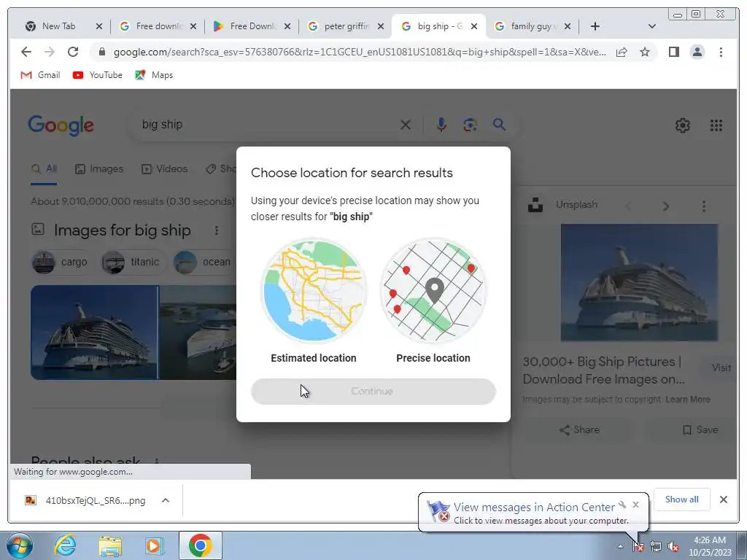Open the Chrome side panel
Screen dimensions: 747x560
673,52
